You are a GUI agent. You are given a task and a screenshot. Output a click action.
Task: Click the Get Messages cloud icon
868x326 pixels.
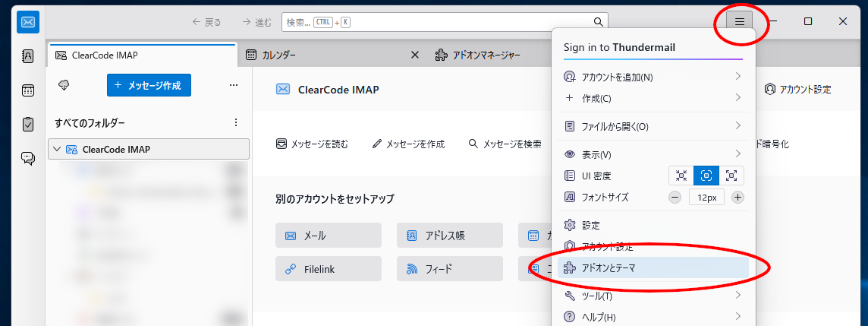tap(64, 85)
